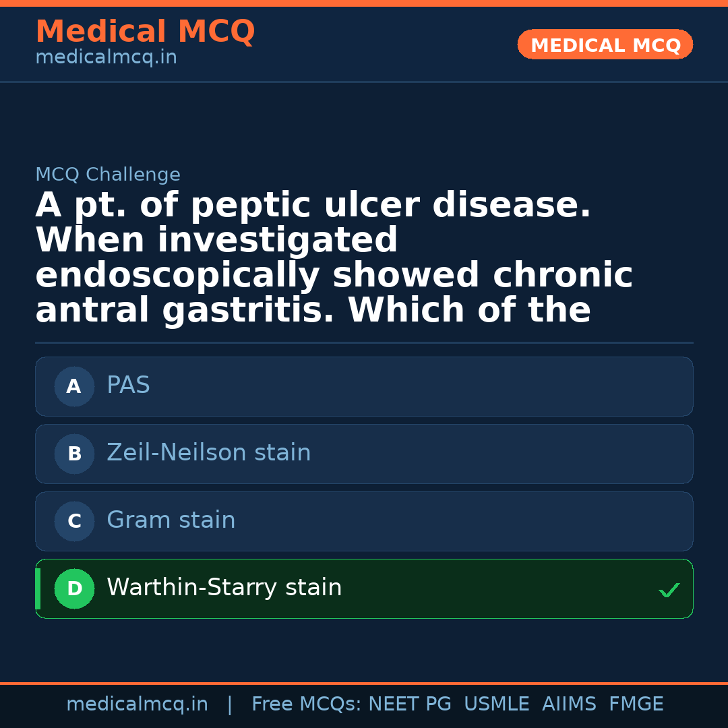Click the green checkmark on option D
The width and height of the screenshot is (728, 728).
pos(669,590)
